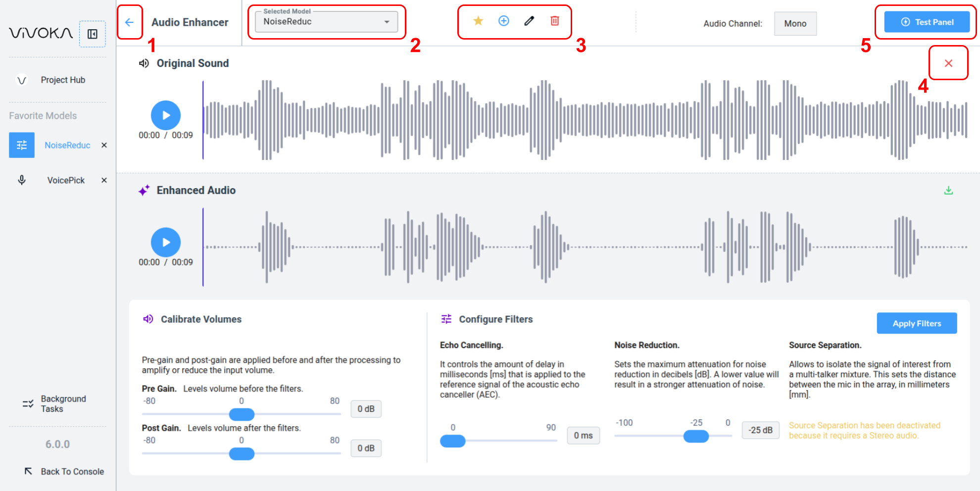Mark model as favorite with star icon
The height and width of the screenshot is (491, 980).
(x=478, y=21)
